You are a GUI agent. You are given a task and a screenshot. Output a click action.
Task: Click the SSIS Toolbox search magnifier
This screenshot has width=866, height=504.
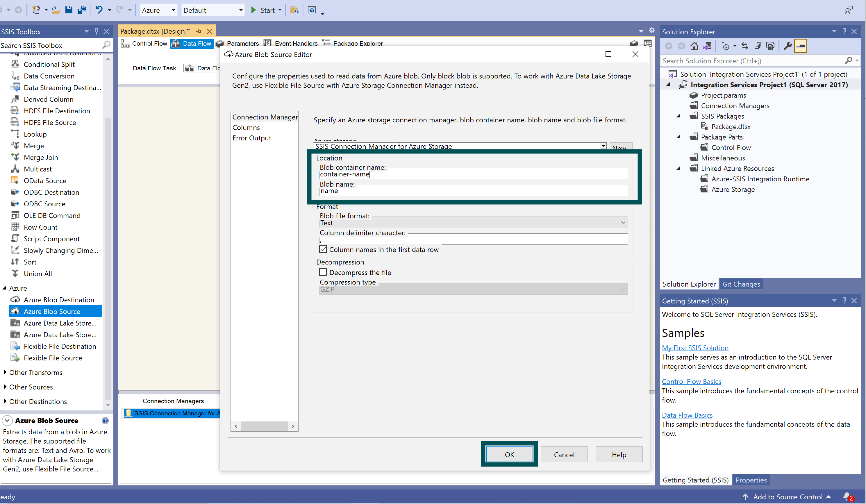point(106,45)
